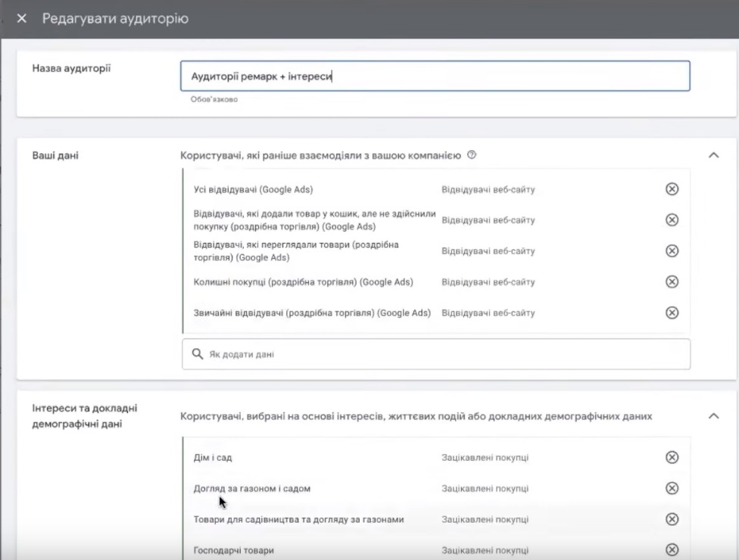Click the search magnifier icon in data field
Image resolution: width=739 pixels, height=560 pixels.
198,354
